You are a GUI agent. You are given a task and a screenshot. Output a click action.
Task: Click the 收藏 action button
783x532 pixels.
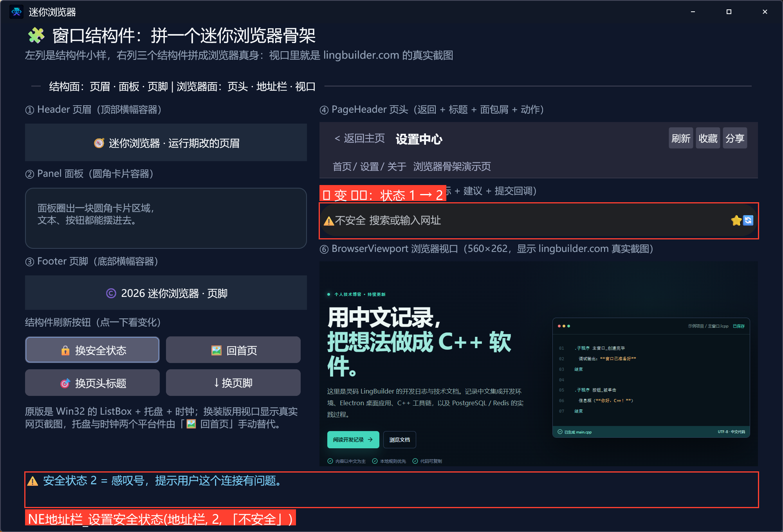pyautogui.click(x=708, y=138)
